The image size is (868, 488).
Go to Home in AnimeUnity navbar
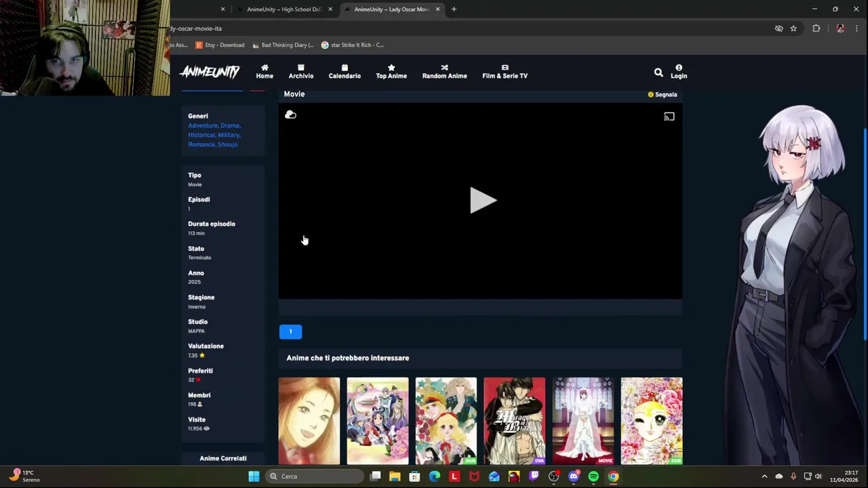(x=264, y=72)
